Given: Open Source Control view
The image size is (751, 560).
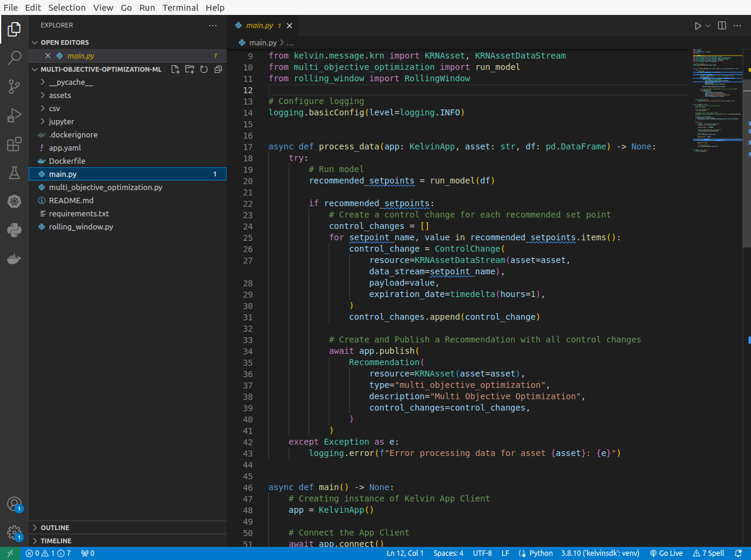Looking at the screenshot, I should pos(14,87).
